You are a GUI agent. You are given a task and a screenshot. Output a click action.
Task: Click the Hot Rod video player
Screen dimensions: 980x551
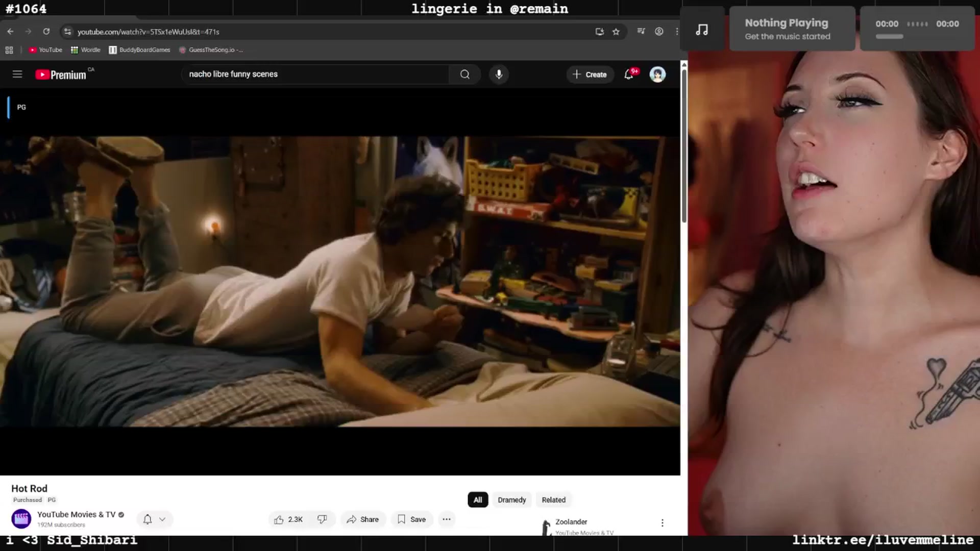click(340, 281)
